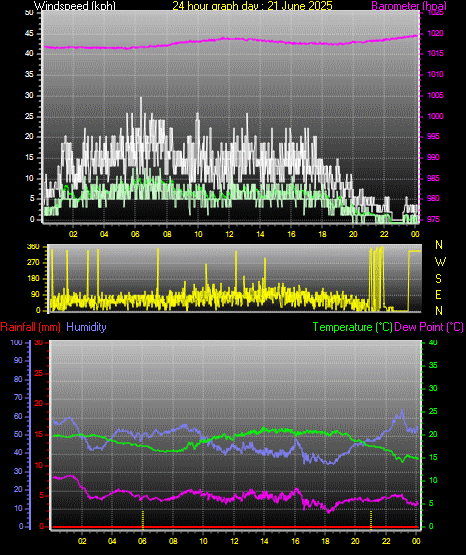Image resolution: width=466 pixels, height=555 pixels.
Task: Click the "Barometer (hpa)" axis title
Action: point(409,5)
